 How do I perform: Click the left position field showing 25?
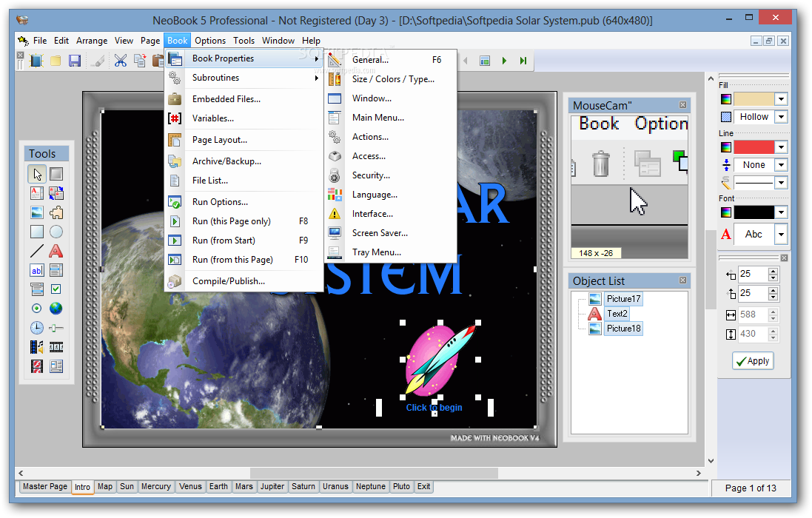[x=753, y=274]
